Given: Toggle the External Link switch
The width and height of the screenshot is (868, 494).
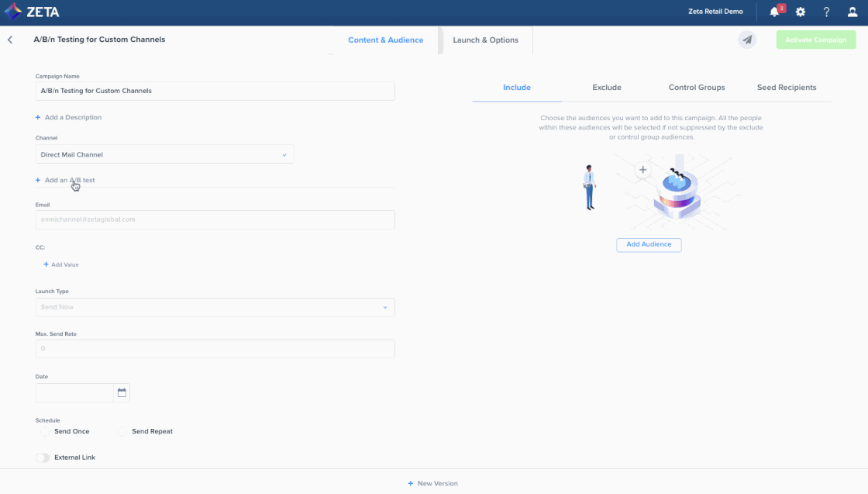Looking at the screenshot, I should coord(43,458).
